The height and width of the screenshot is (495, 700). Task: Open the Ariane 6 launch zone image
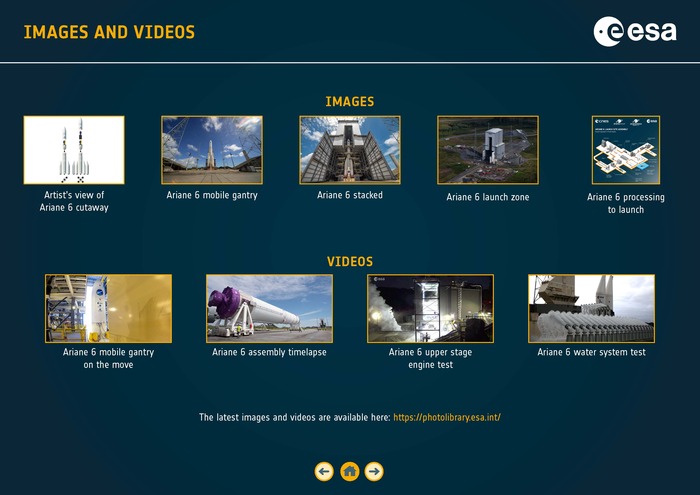pyautogui.click(x=488, y=150)
